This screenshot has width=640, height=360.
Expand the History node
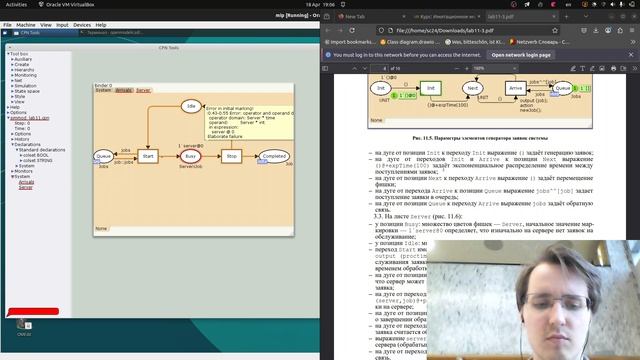pyautogui.click(x=12, y=139)
